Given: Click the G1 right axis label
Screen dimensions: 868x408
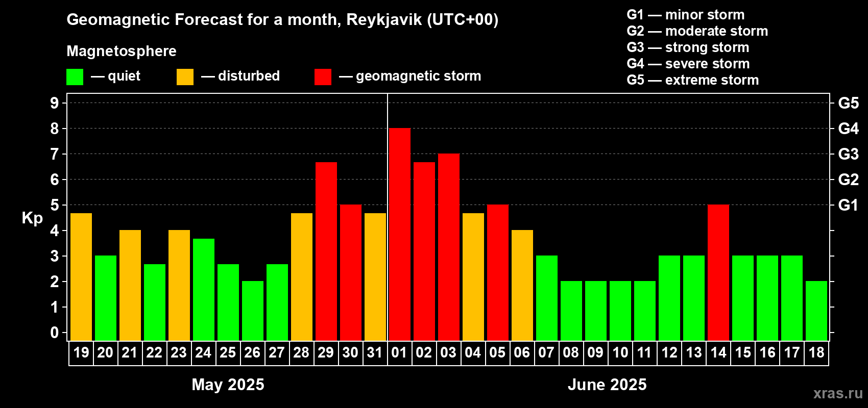Looking at the screenshot, I should tap(849, 205).
